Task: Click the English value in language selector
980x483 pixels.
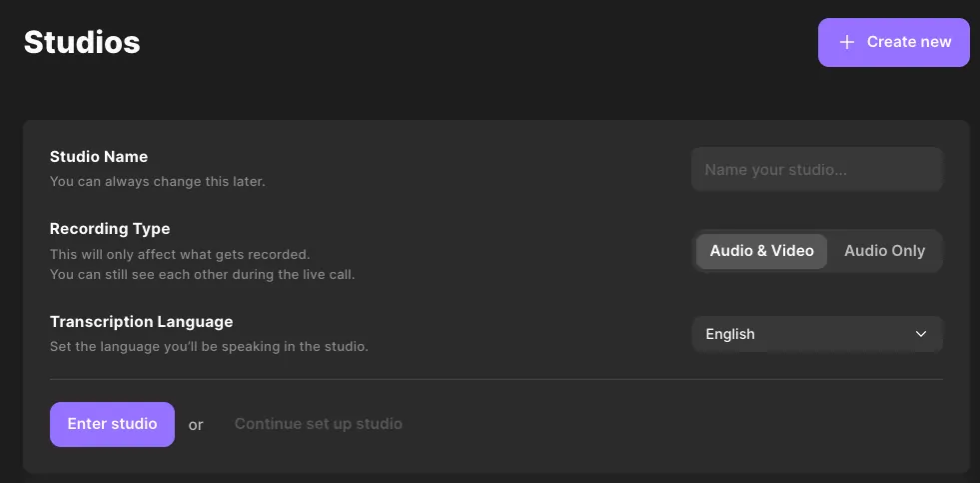Action: (730, 334)
